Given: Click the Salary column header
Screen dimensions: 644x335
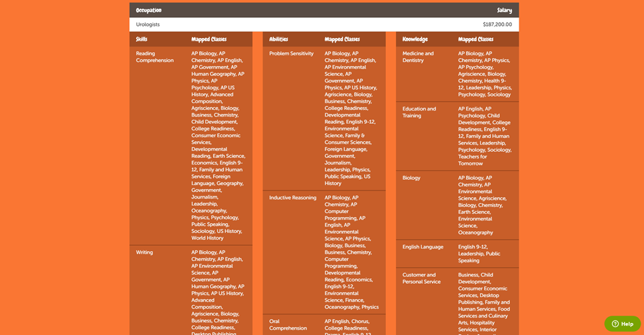Looking at the screenshot, I should pos(504,10).
